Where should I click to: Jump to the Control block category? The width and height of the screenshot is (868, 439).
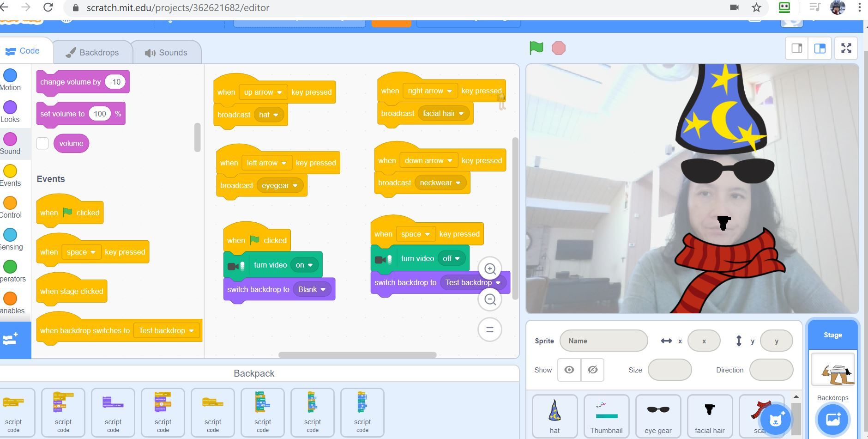pos(10,207)
